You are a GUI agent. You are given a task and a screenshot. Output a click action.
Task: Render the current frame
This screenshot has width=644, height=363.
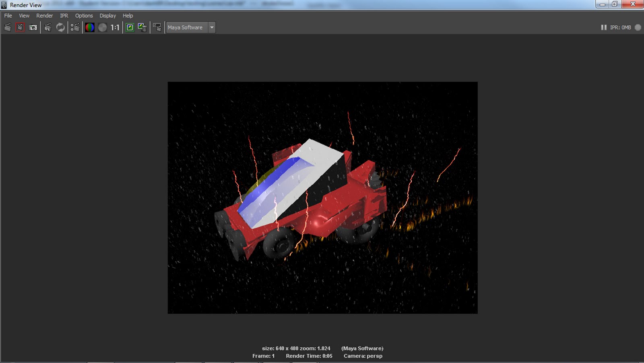(x=20, y=27)
